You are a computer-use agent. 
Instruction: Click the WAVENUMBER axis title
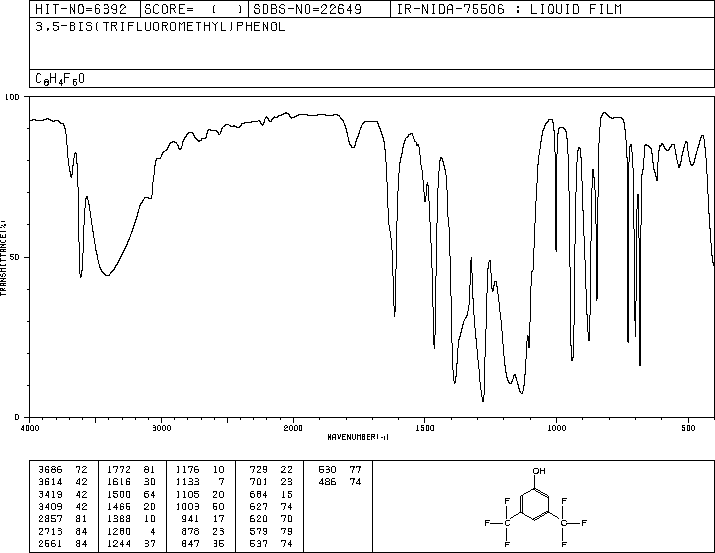pyautogui.click(x=358, y=437)
